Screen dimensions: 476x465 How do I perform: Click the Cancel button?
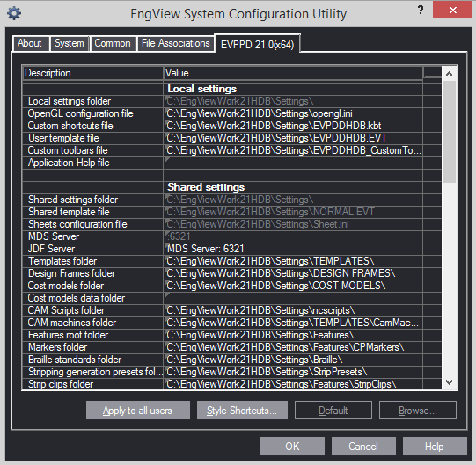(x=363, y=447)
